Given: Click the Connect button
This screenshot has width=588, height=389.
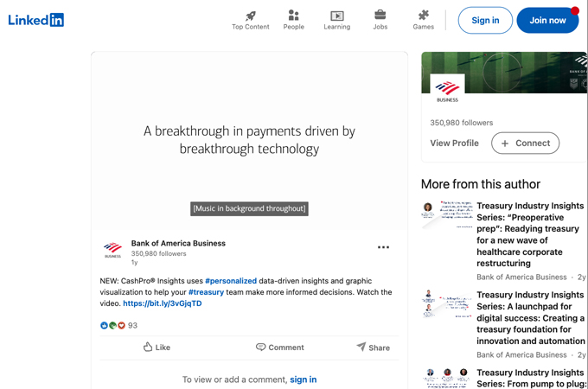Looking at the screenshot, I should tap(526, 143).
